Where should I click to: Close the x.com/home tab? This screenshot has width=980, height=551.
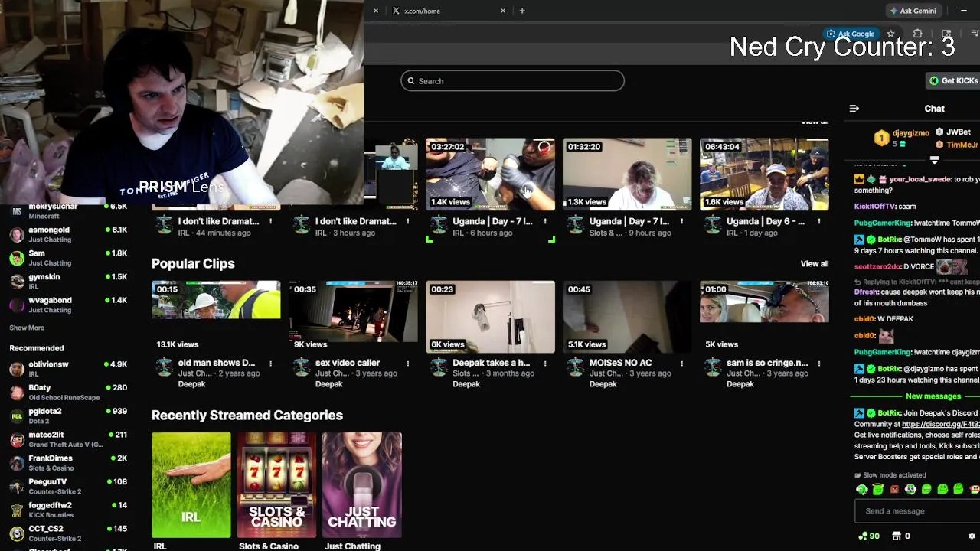click(503, 11)
